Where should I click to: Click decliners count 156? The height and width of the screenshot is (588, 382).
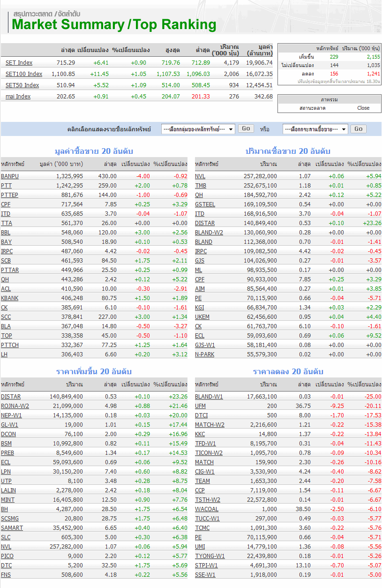click(x=334, y=74)
